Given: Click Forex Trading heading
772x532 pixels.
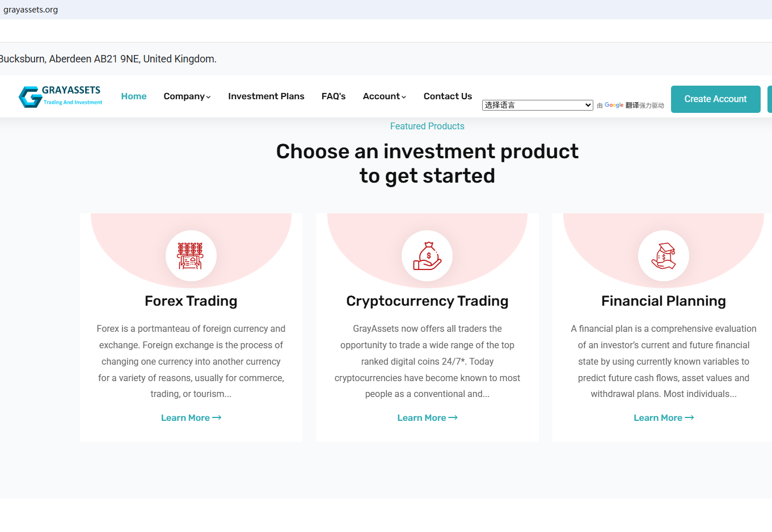Looking at the screenshot, I should [x=191, y=301].
